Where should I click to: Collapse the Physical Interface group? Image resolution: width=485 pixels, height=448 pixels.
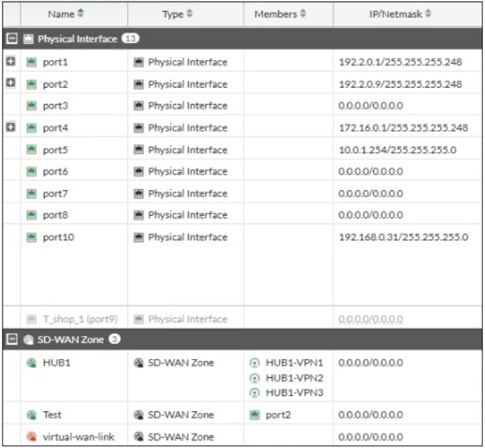[11, 39]
